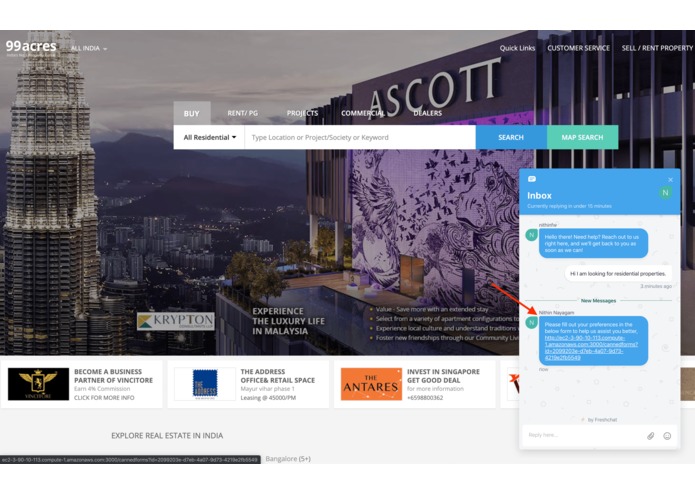Viewport: 695px width, 494px height.
Task: Expand the All Residential dropdown
Action: [210, 137]
